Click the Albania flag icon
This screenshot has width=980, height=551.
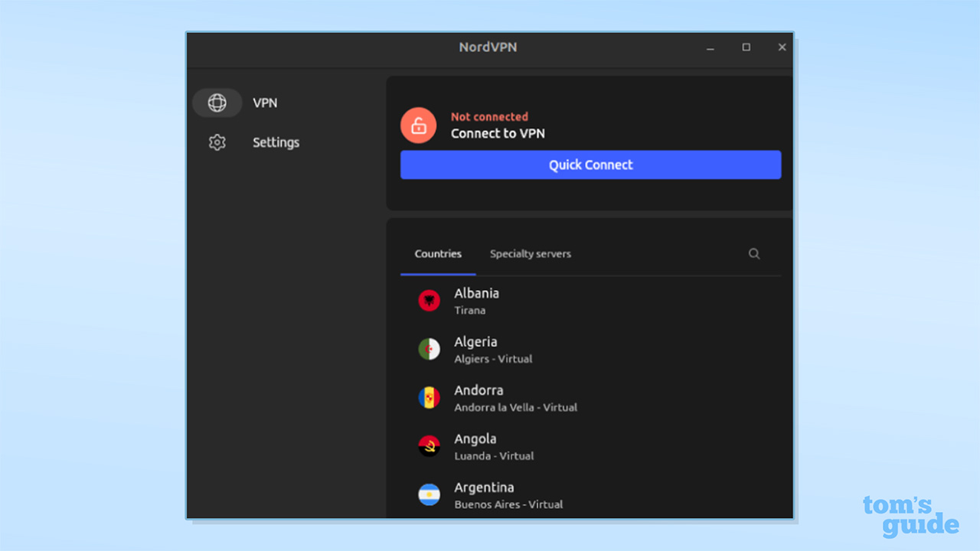[x=429, y=301]
